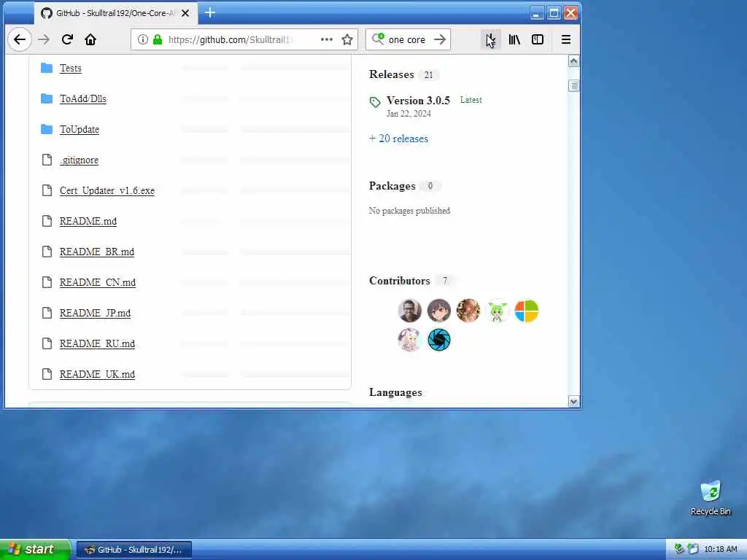747x560 pixels.
Task: Submit the 'one core' search arrow
Action: tap(440, 39)
